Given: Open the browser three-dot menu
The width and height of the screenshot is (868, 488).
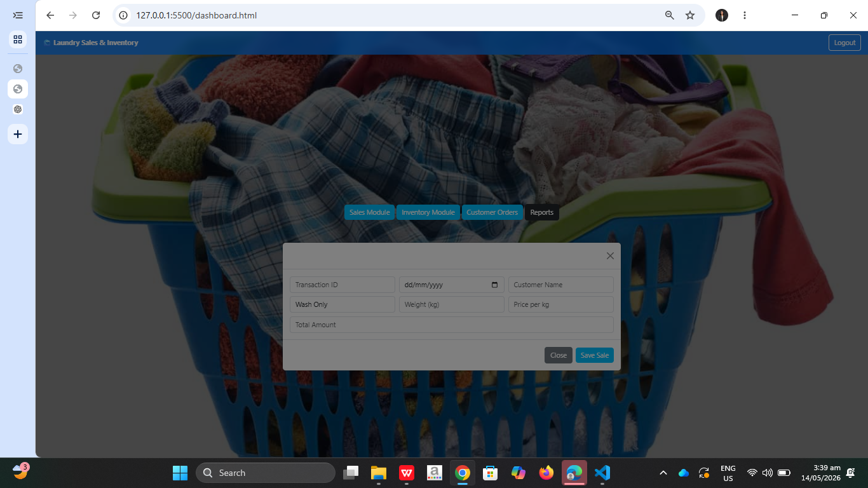Looking at the screenshot, I should [745, 15].
